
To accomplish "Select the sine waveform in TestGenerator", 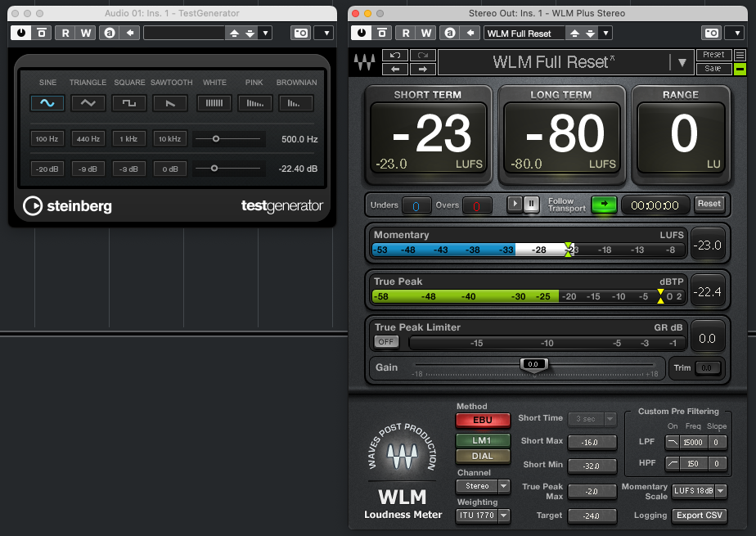I will (x=47, y=103).
